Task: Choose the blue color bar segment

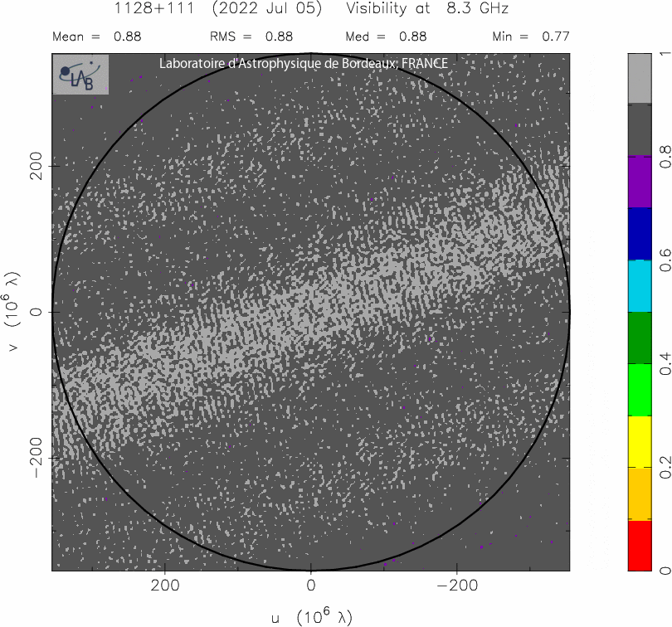Action: pos(640,234)
